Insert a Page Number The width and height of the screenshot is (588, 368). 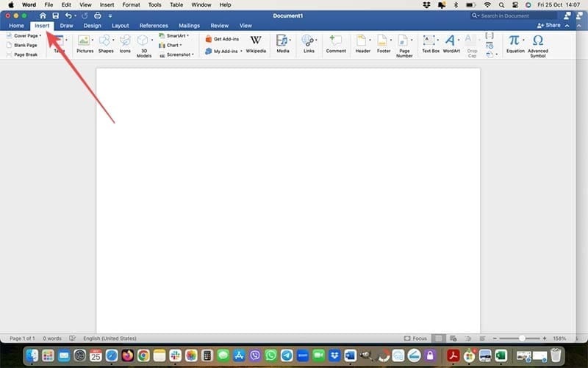404,46
